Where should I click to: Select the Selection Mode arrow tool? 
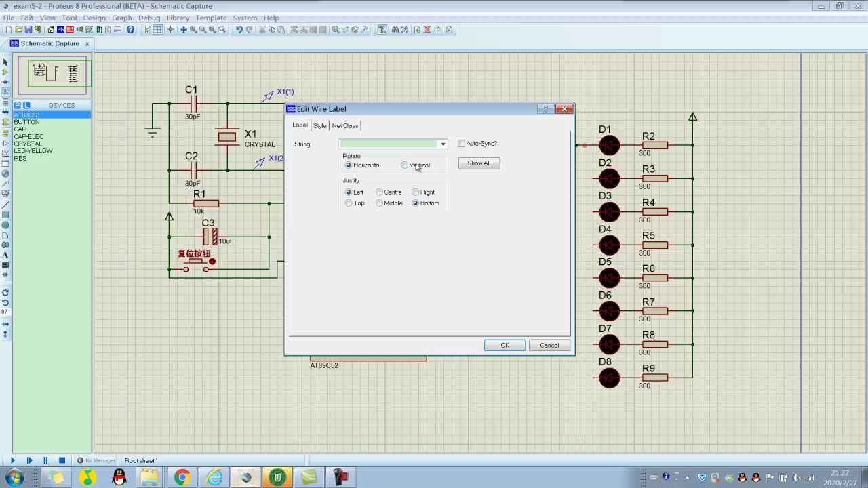pos(5,62)
